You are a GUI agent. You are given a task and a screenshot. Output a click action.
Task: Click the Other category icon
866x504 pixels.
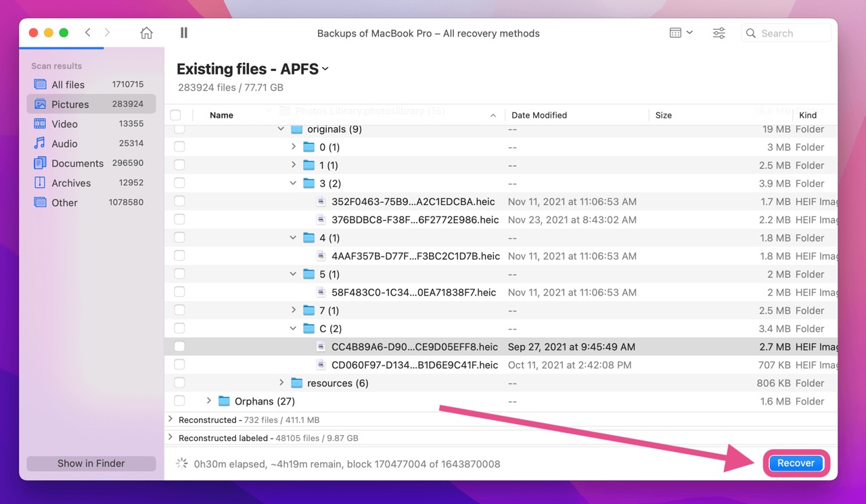(x=40, y=202)
